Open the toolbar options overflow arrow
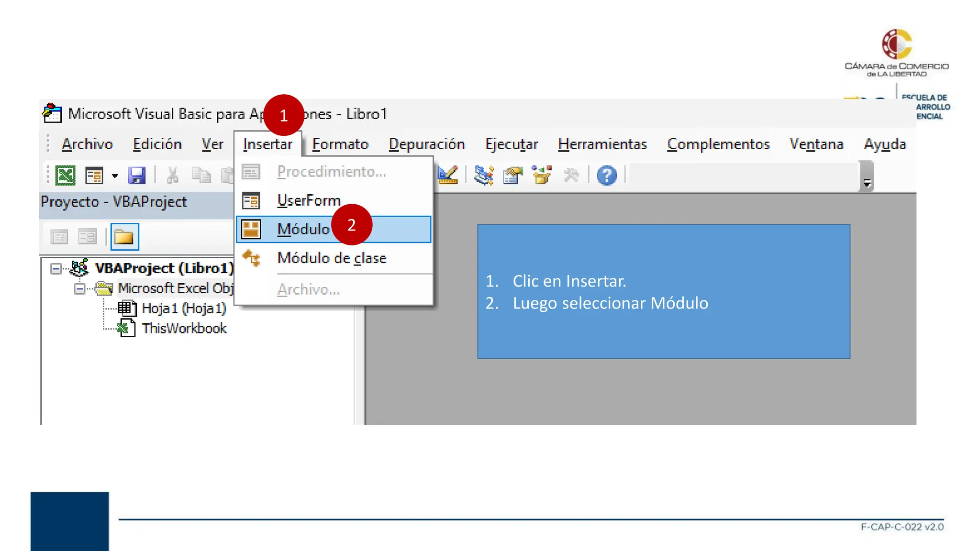This screenshot has width=980, height=551. (867, 183)
